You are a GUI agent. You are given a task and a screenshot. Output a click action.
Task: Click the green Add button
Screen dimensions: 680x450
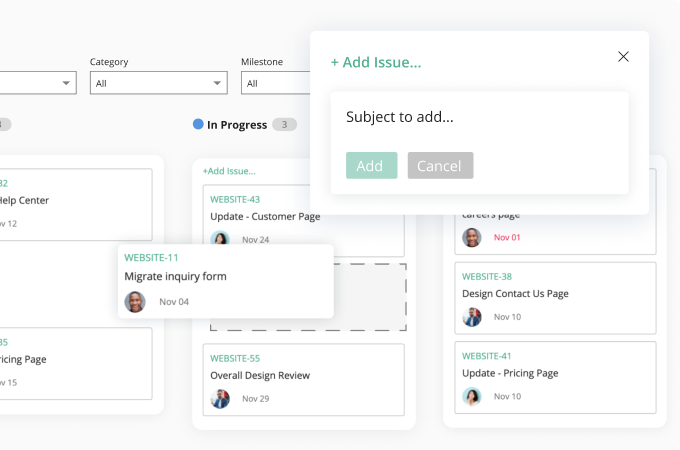click(x=371, y=166)
